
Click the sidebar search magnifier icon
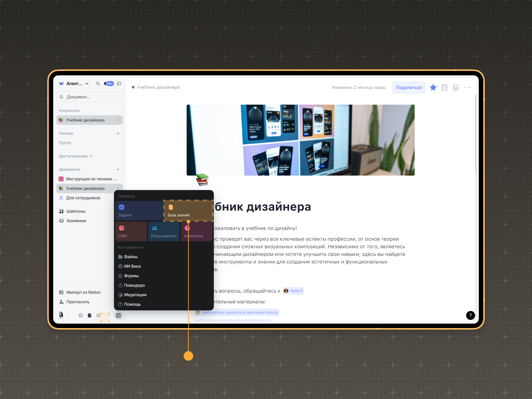98,84
